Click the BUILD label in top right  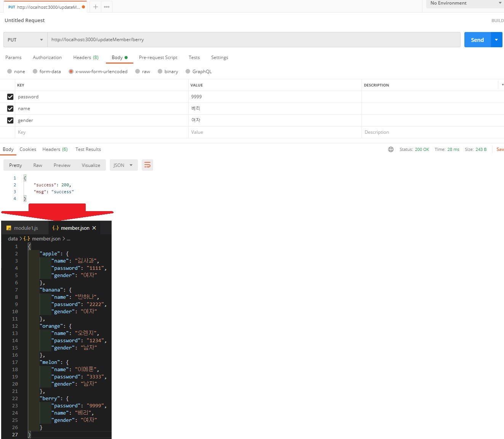point(498,21)
